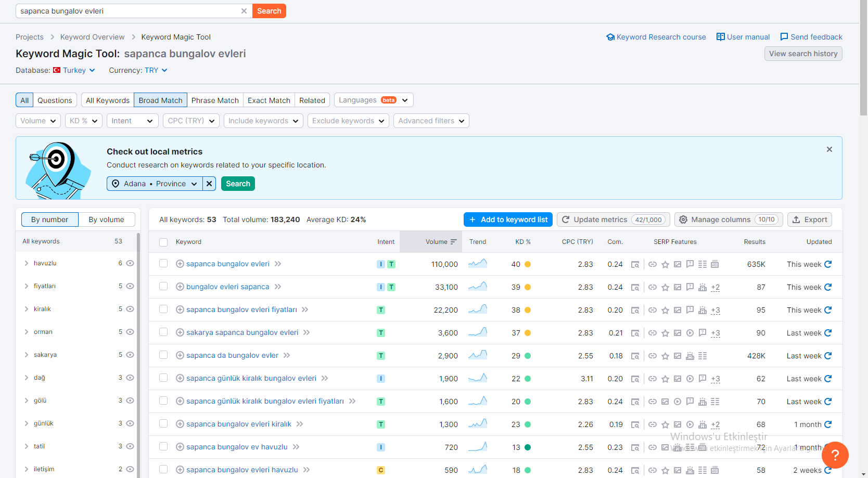Add sapanca da bungalov evler via plus icon
The height and width of the screenshot is (478, 868).
(x=180, y=355)
